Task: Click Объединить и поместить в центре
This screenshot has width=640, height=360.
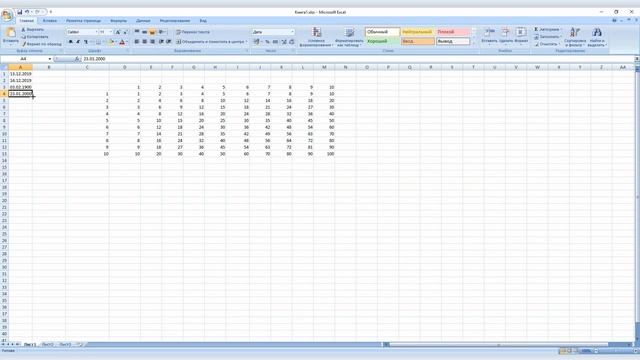Action: point(211,42)
